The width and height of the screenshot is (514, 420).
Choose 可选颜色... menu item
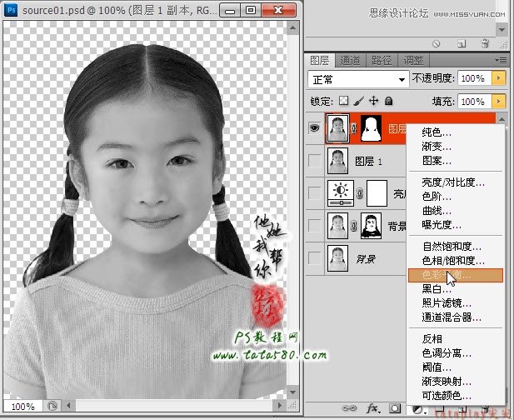[456, 396]
